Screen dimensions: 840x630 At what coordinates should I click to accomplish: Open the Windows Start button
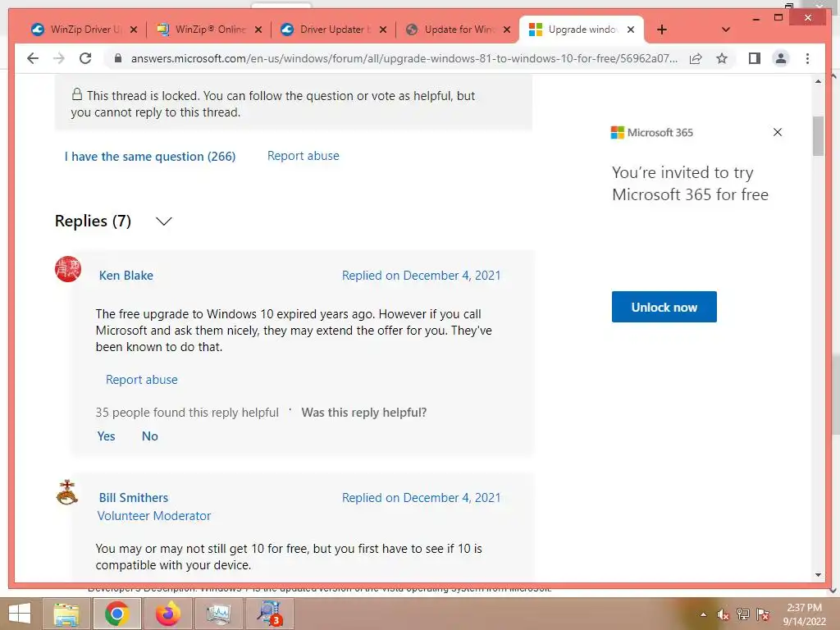[x=20, y=614]
